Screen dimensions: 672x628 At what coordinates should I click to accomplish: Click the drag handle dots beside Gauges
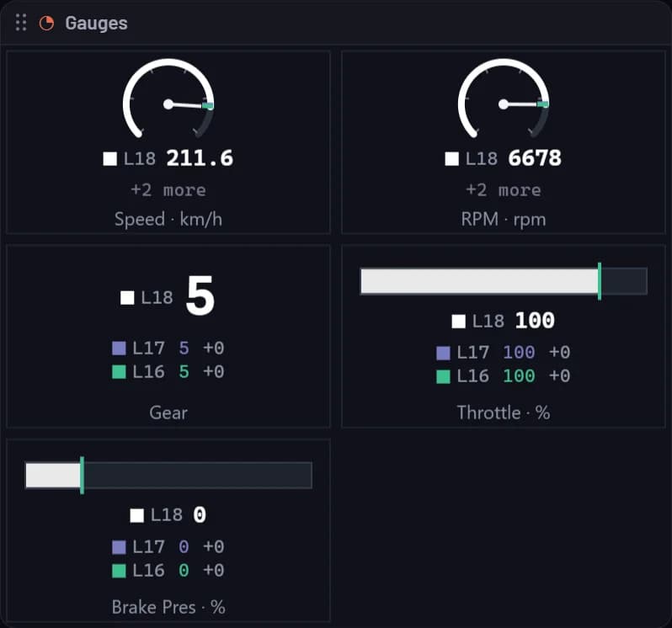(x=20, y=23)
